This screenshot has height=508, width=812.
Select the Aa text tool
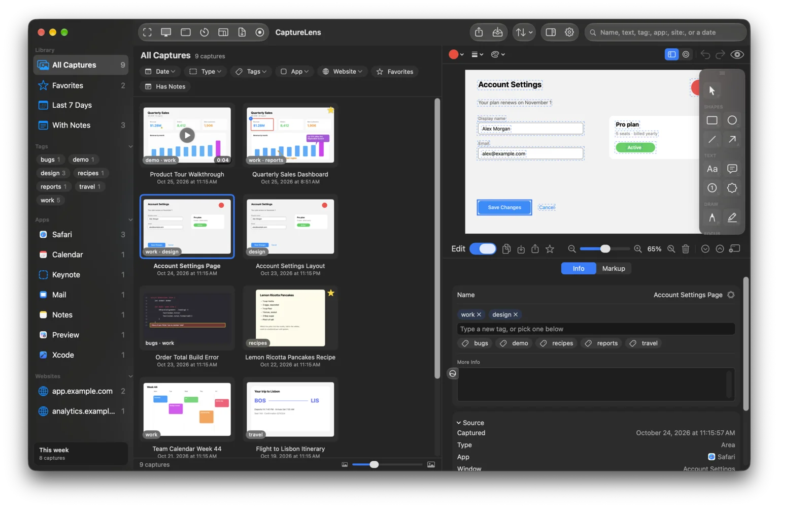(x=712, y=169)
